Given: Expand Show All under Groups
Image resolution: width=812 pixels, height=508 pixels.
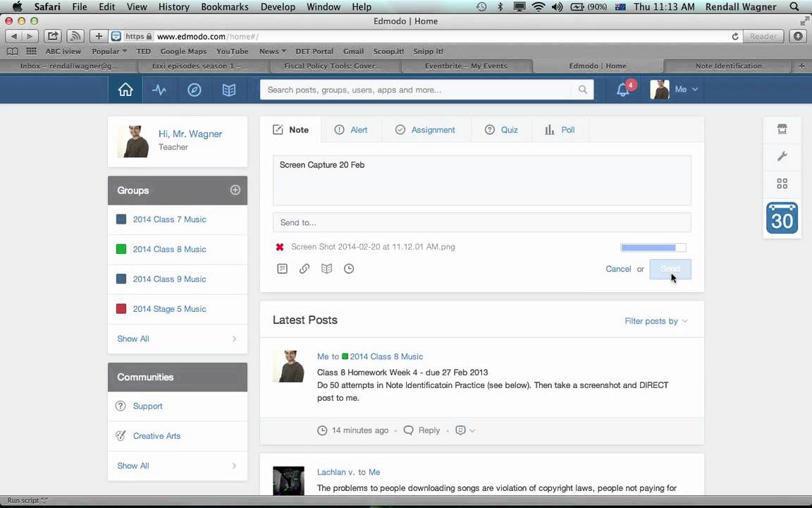Looking at the screenshot, I should [178, 339].
